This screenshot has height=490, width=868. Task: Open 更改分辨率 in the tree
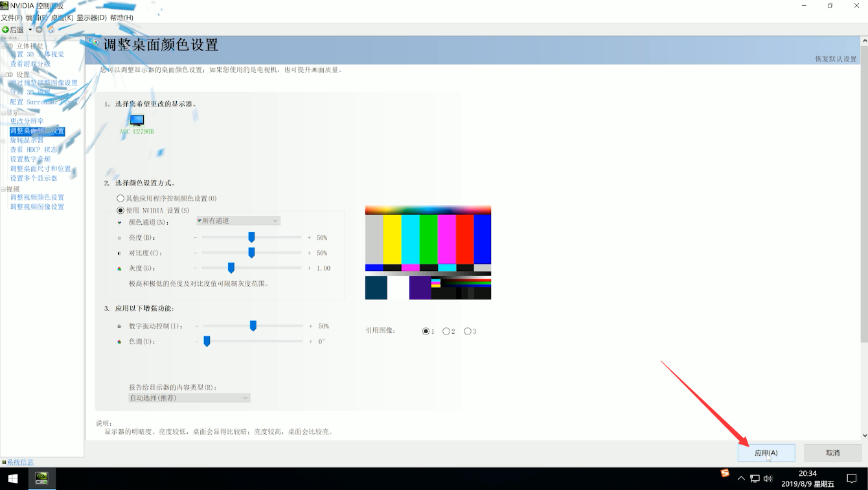click(27, 121)
